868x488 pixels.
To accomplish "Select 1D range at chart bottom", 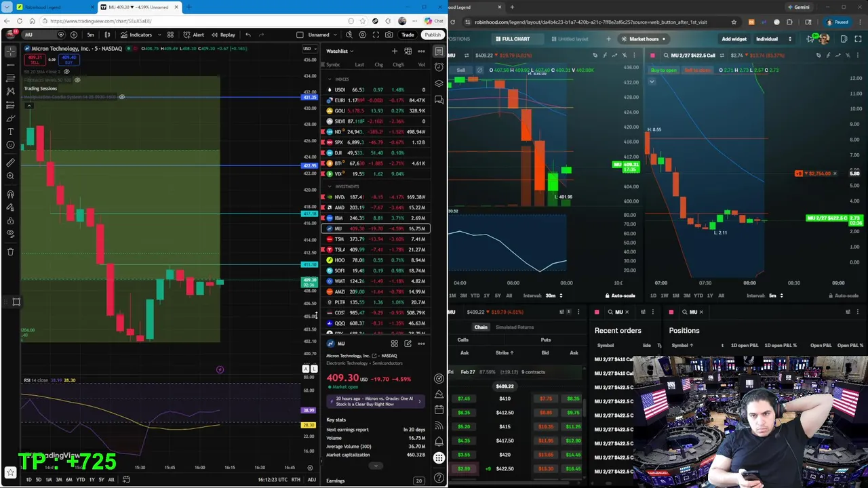I will coord(28,480).
